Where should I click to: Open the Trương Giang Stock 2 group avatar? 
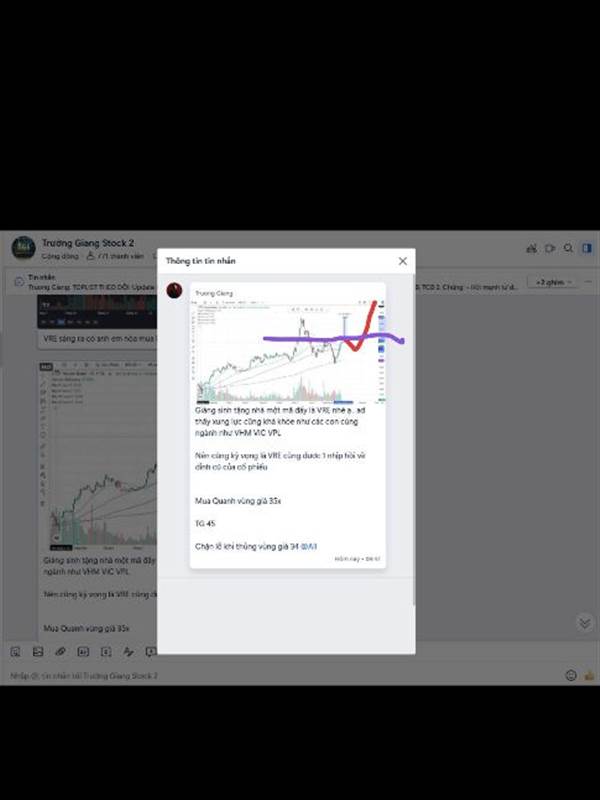[x=23, y=247]
